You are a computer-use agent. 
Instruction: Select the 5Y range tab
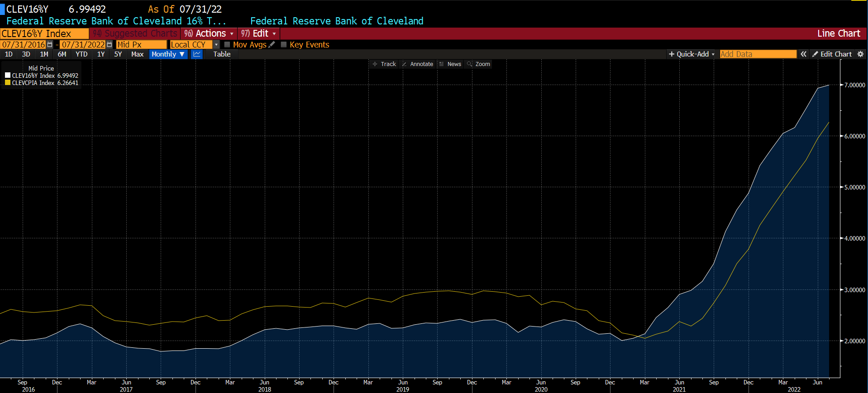coord(118,54)
